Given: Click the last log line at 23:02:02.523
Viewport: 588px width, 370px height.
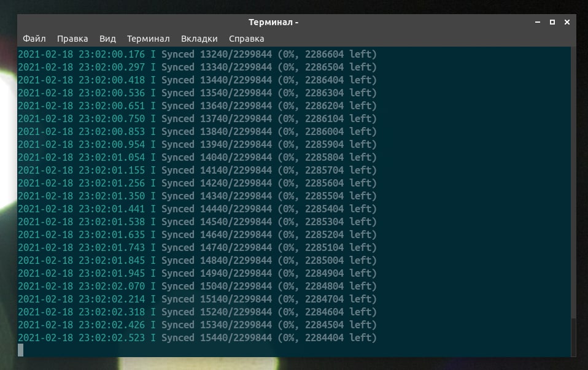Looking at the screenshot, I should click(197, 337).
